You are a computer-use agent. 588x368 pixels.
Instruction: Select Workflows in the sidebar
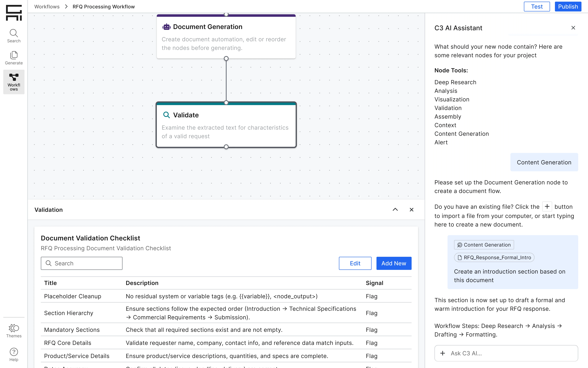14,82
